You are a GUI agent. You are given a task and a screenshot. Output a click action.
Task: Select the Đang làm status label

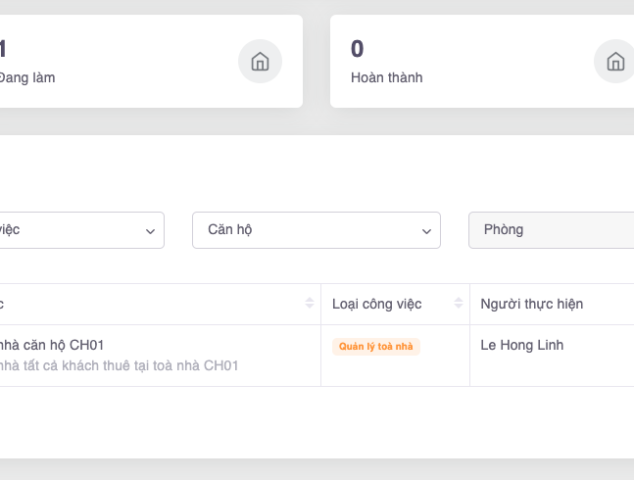click(x=27, y=78)
